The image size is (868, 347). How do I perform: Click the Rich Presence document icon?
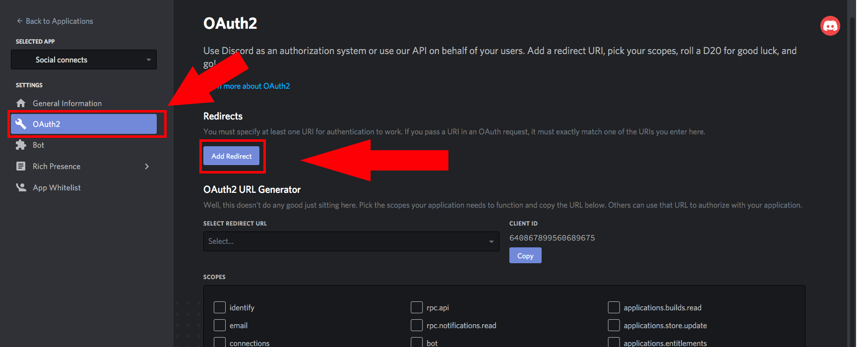tap(21, 166)
